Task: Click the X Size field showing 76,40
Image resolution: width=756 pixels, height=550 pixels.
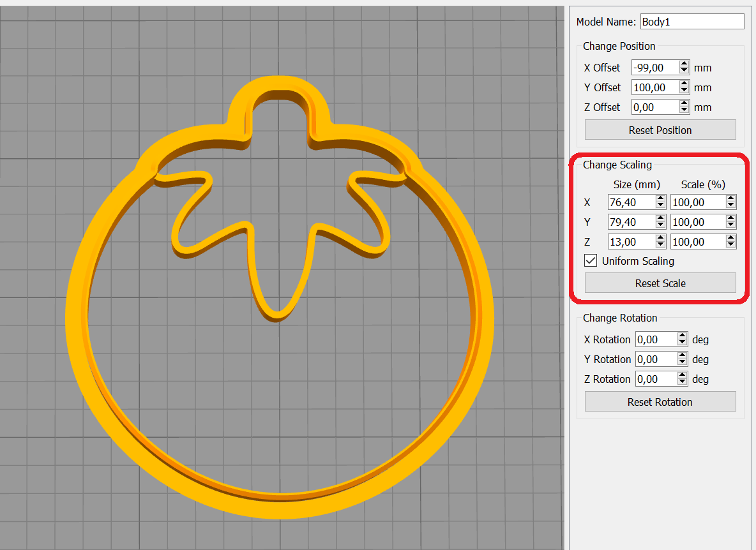Action: pyautogui.click(x=631, y=202)
